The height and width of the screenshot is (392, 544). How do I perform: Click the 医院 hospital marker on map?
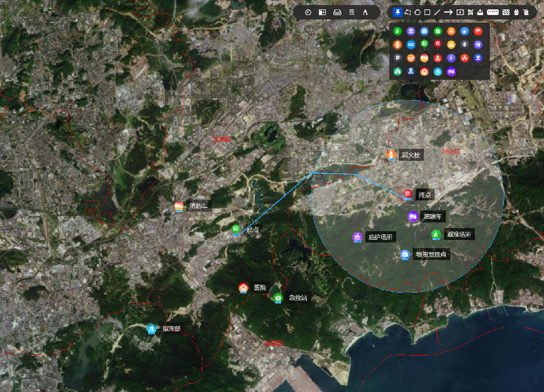(243, 288)
